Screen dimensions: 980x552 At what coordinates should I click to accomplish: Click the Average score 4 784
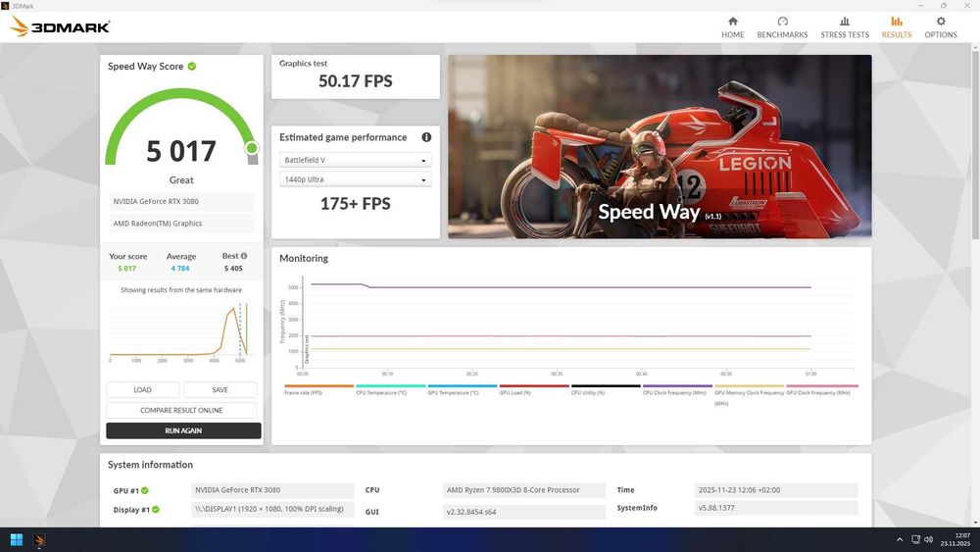(180, 269)
